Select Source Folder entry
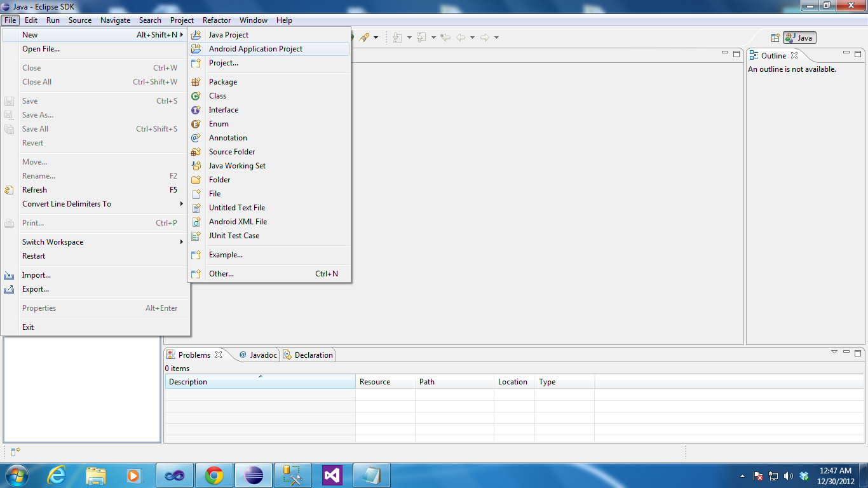Image resolution: width=868 pixels, height=488 pixels. coord(269,152)
